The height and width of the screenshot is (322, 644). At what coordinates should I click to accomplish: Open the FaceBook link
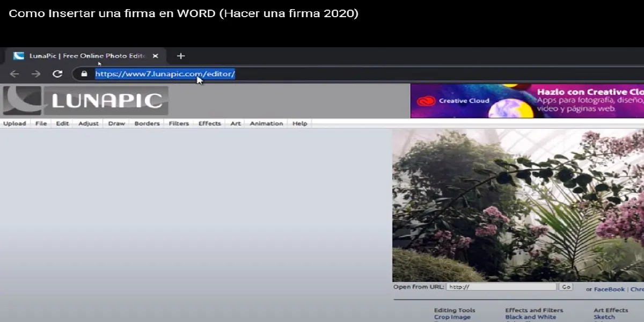(x=609, y=289)
